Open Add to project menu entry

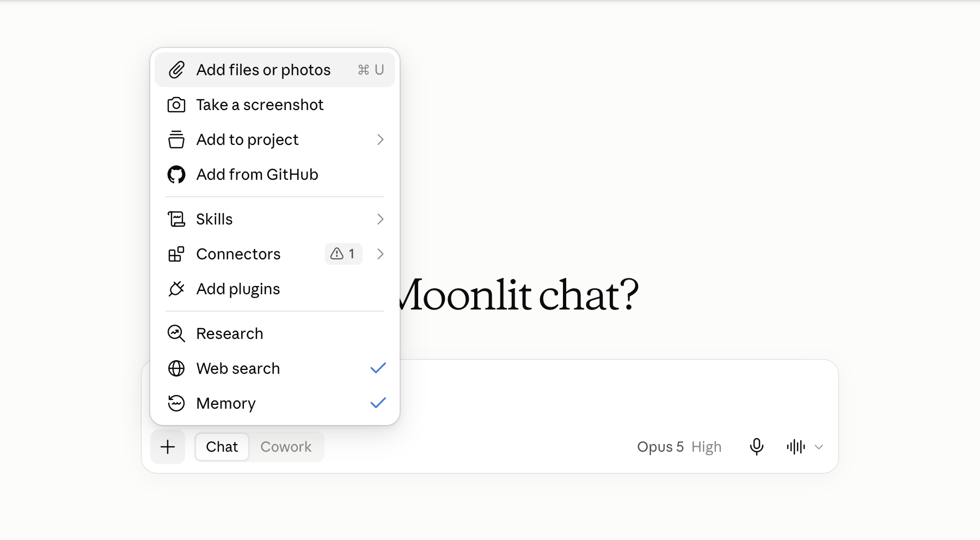coord(275,139)
